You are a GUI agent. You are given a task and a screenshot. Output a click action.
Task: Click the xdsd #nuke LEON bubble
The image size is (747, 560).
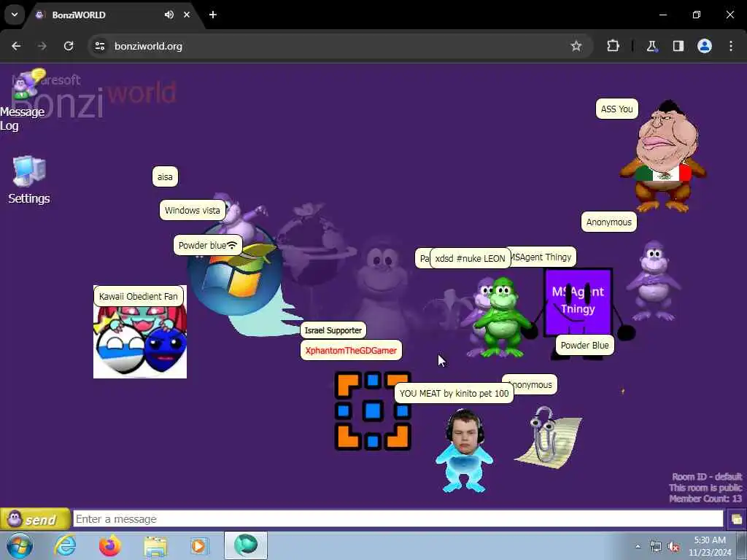pos(471,259)
